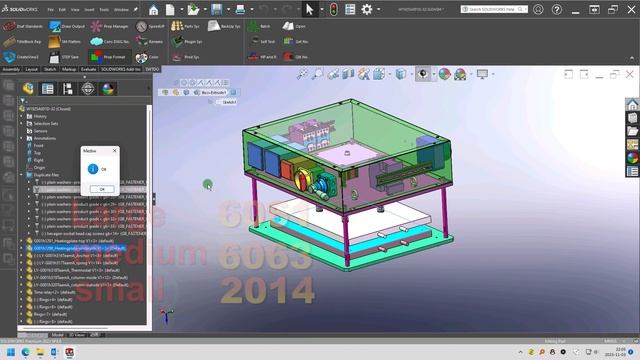Open the File menu

tap(51, 9)
